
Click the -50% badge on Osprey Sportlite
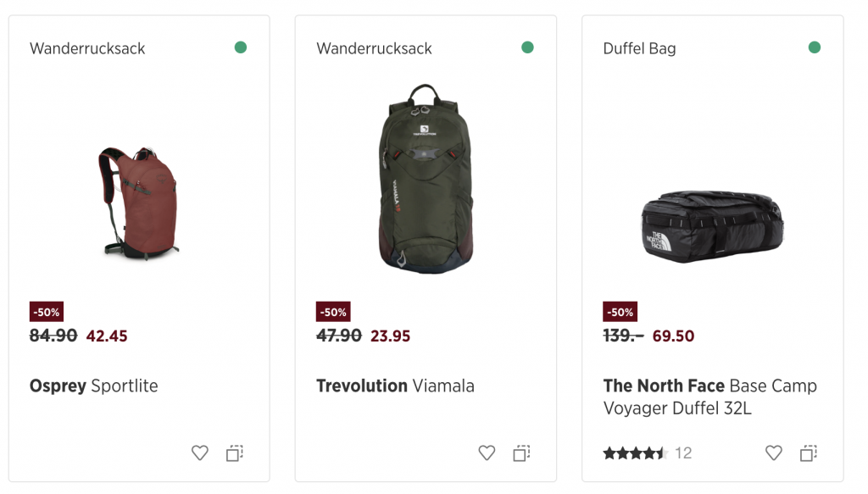(47, 312)
